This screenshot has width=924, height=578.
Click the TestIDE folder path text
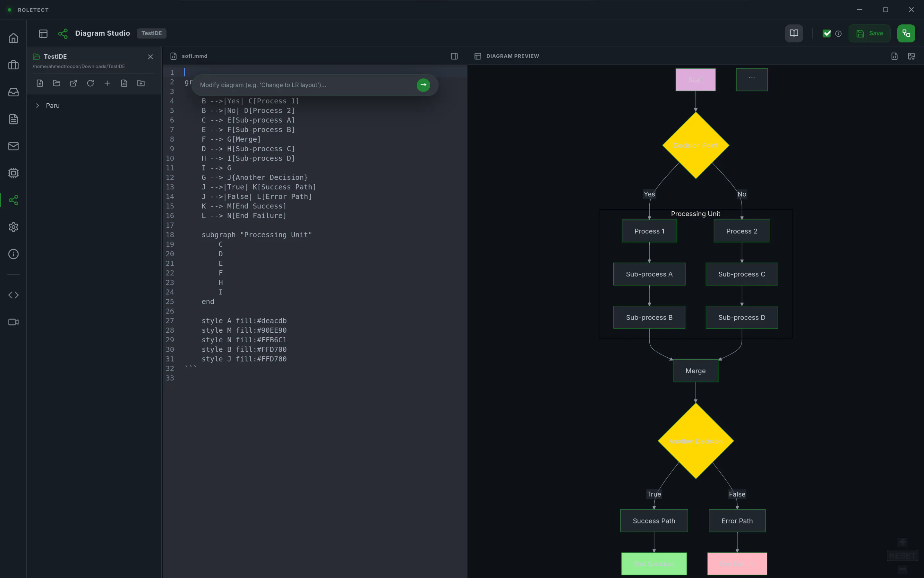pos(79,66)
